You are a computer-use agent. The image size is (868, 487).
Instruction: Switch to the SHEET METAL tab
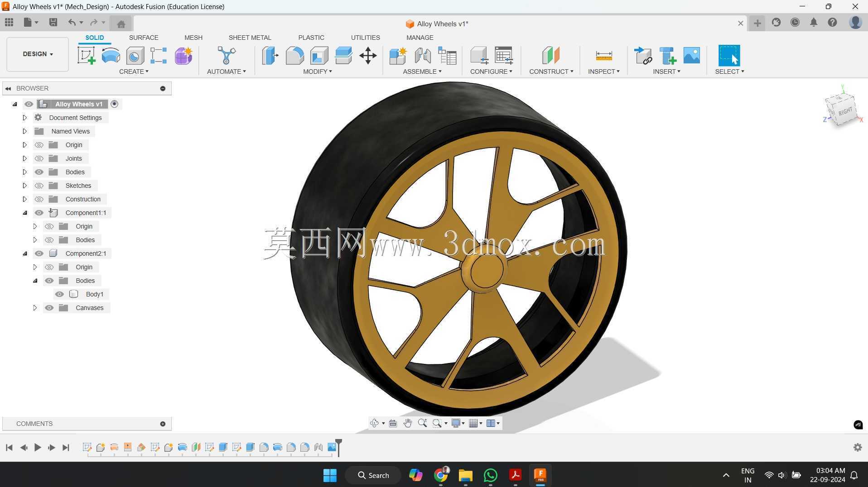coord(250,38)
